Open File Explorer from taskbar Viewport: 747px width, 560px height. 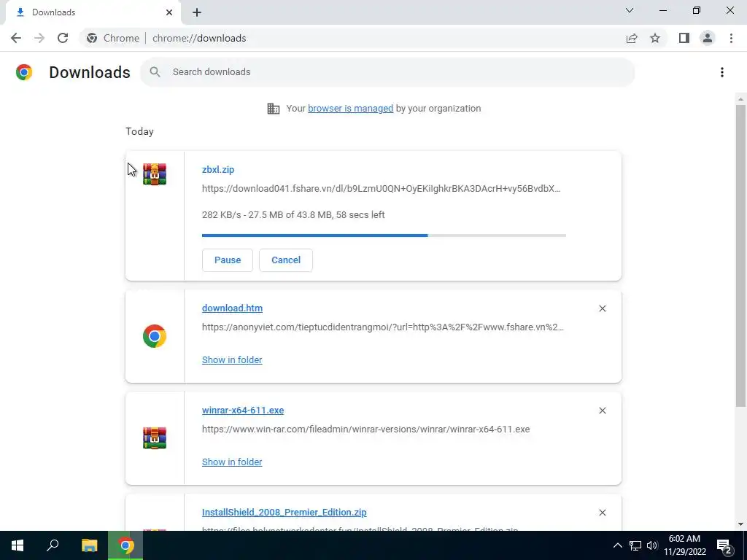coord(89,545)
